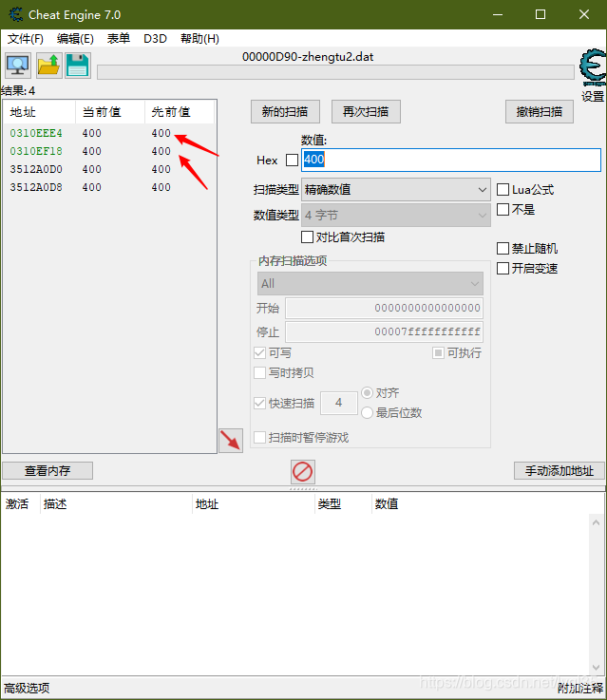Enable the 开启变速 checkbox
The height and width of the screenshot is (700, 607).
click(x=503, y=268)
